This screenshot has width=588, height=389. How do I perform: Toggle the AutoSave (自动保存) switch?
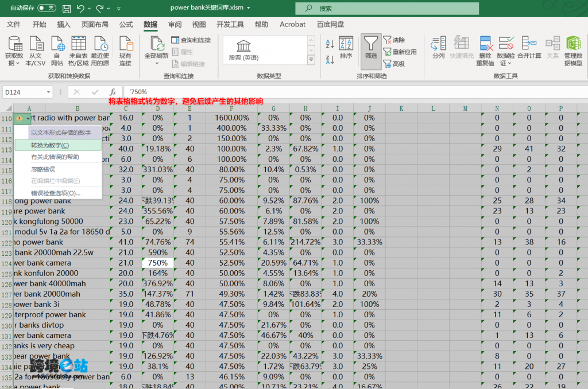click(47, 8)
